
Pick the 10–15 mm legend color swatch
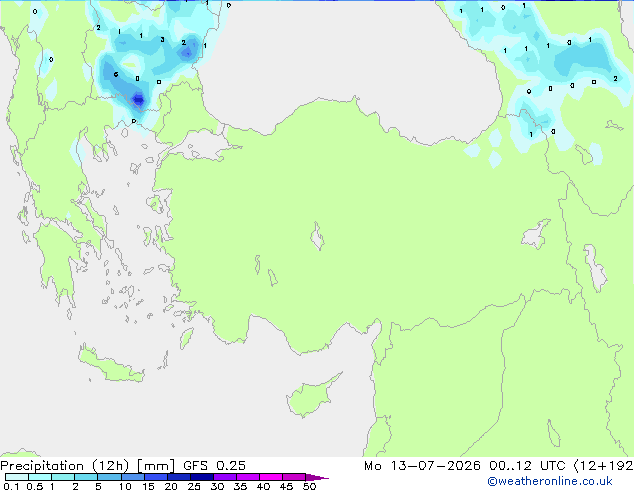[x=132, y=477]
